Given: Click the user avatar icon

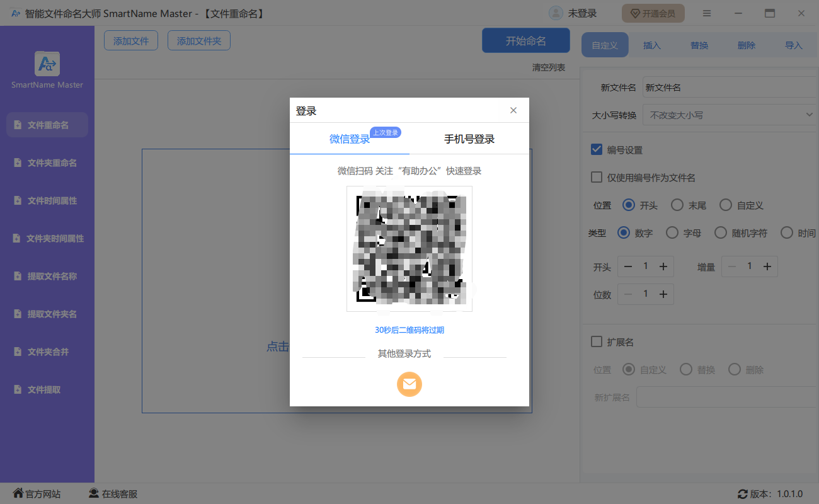Looking at the screenshot, I should (x=556, y=13).
